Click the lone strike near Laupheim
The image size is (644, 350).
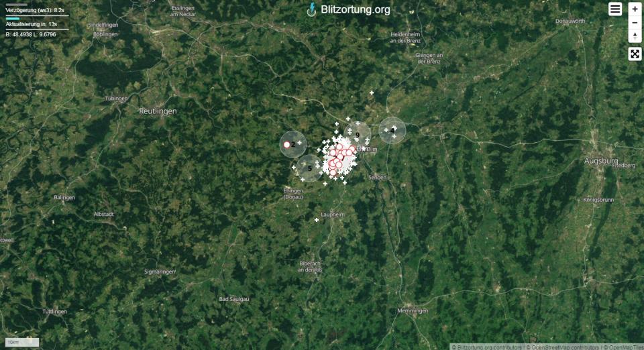(316, 221)
